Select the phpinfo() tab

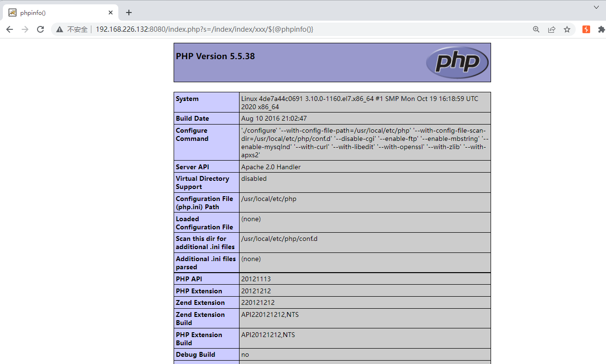tap(61, 13)
